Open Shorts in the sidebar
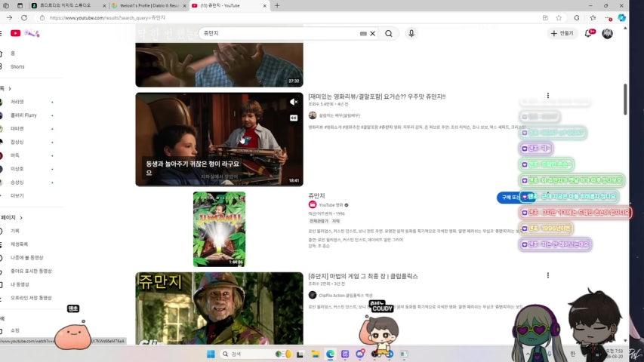The image size is (644, 362). (x=17, y=66)
